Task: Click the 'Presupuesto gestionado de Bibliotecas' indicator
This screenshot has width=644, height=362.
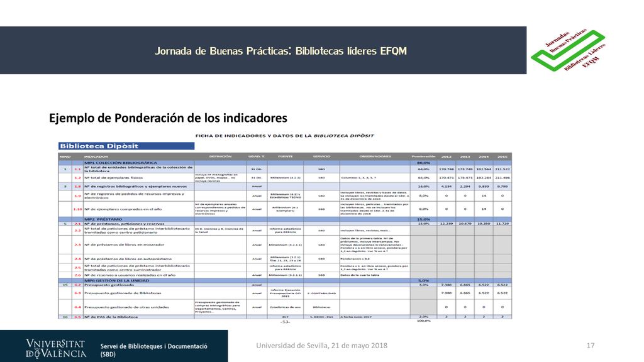Action: 123,293
